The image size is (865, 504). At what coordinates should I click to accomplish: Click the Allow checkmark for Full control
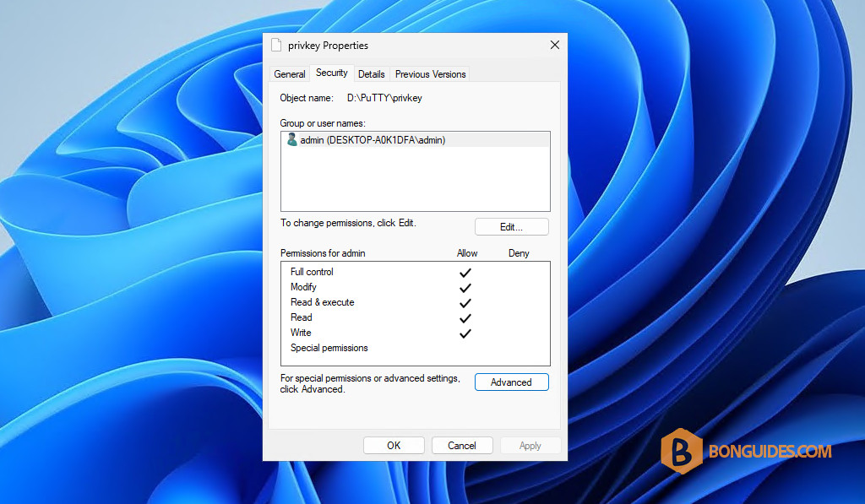[x=465, y=273]
